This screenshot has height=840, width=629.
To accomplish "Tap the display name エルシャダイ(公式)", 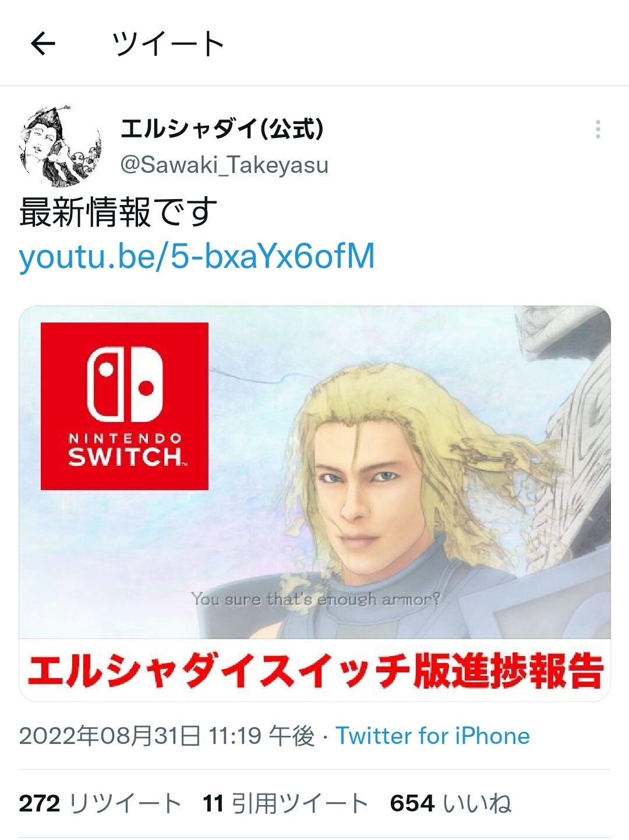I will click(222, 129).
